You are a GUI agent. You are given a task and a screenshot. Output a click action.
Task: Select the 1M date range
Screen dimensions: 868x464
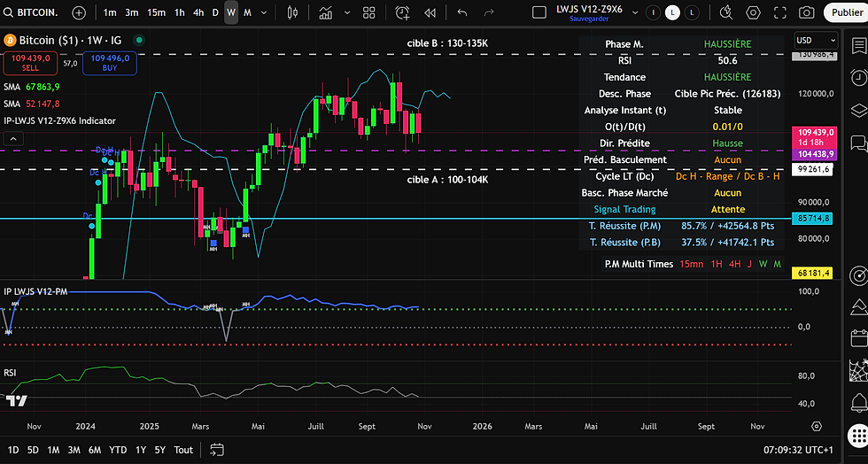click(53, 450)
